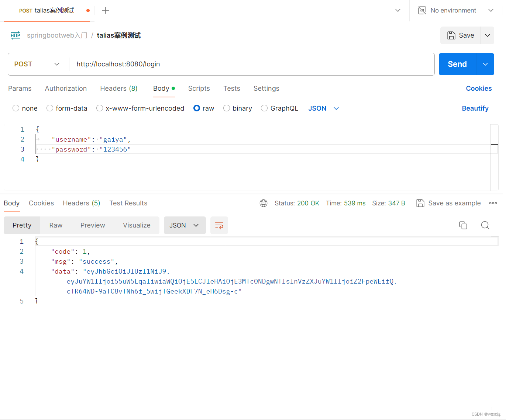Select binary body type
506x420 pixels.
[x=227, y=108]
